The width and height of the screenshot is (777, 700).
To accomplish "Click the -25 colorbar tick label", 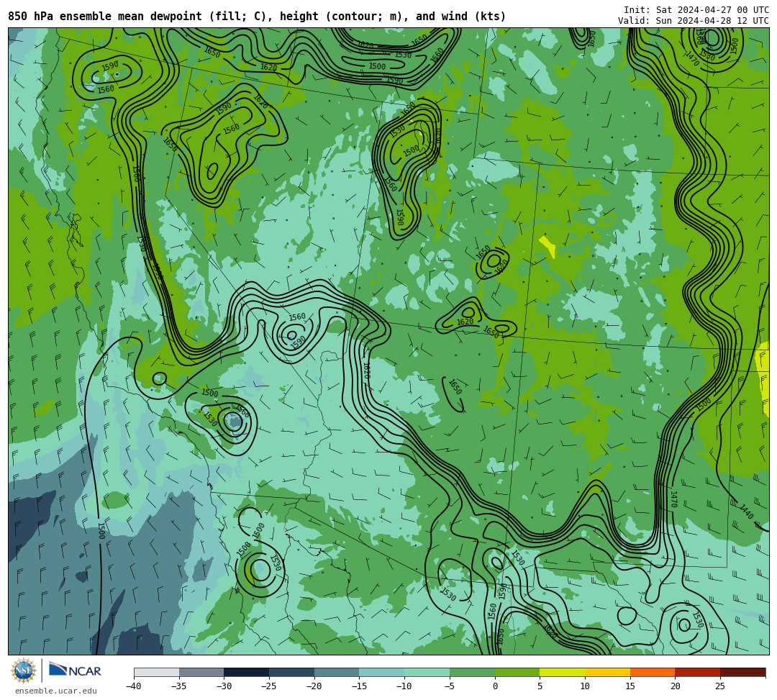I will [x=269, y=686].
